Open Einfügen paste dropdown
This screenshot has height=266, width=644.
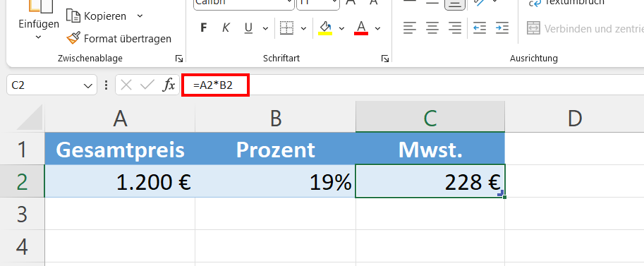[x=39, y=37]
